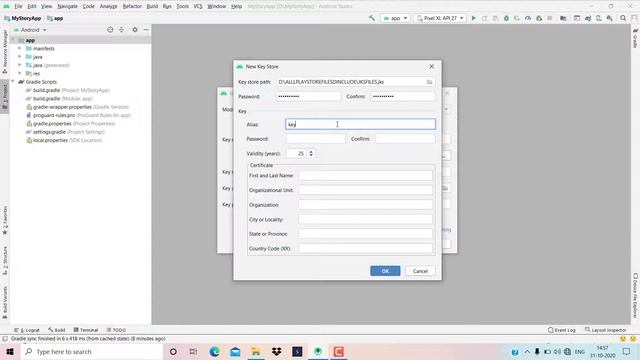
Task: Close the New Key Store dialog
Action: (x=431, y=67)
